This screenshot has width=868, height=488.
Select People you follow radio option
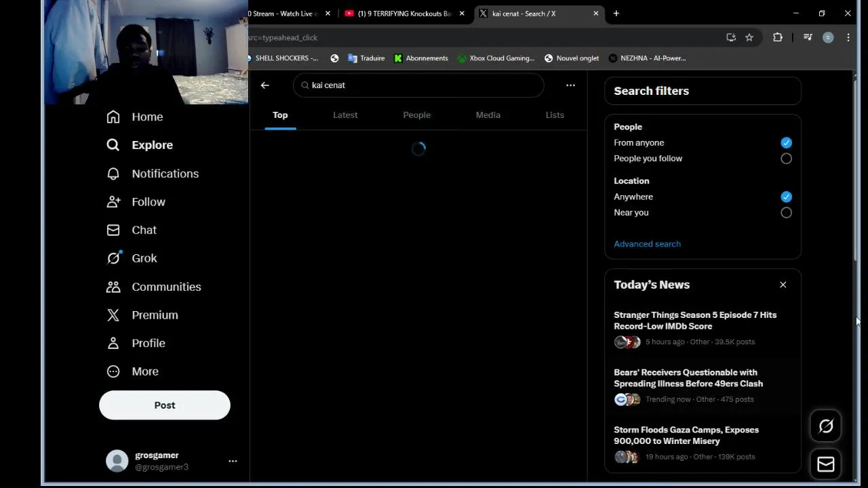(x=786, y=159)
